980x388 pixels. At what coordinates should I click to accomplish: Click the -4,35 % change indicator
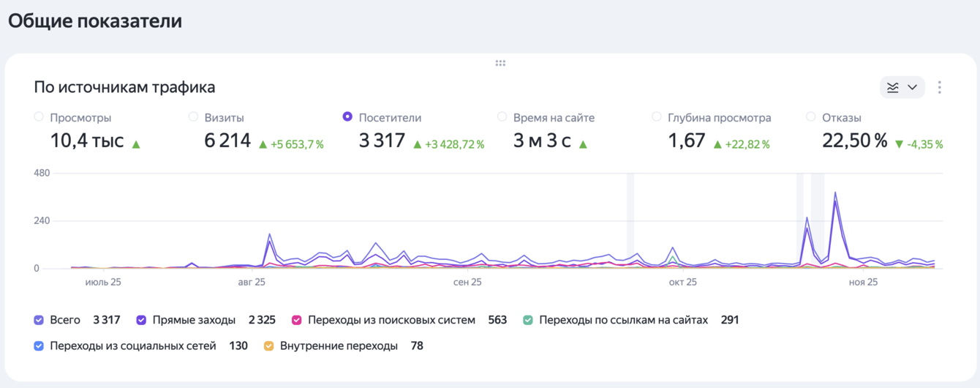pos(919,144)
